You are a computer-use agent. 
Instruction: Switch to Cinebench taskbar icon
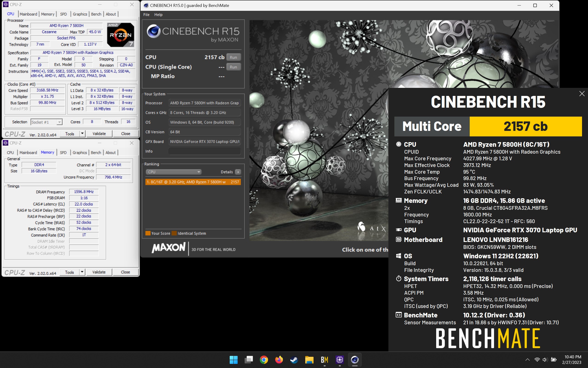[x=355, y=359]
